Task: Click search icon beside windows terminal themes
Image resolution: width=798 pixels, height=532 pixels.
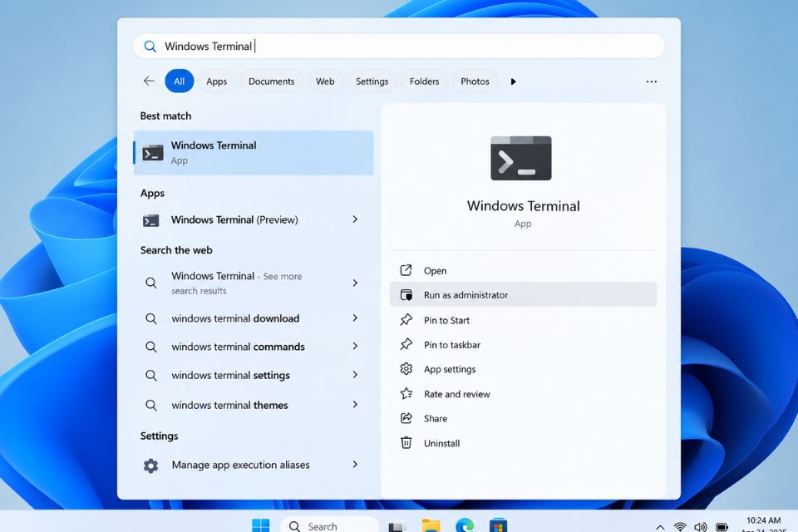Action: tap(150, 406)
